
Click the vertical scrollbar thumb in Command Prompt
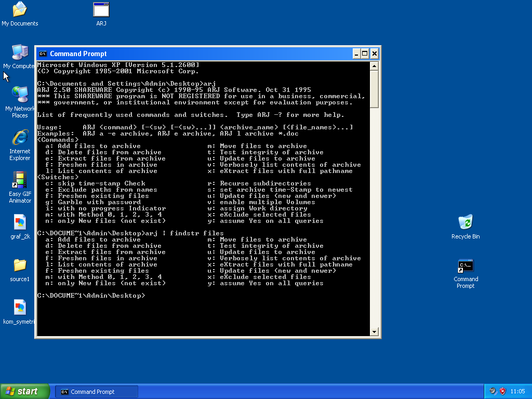374,89
